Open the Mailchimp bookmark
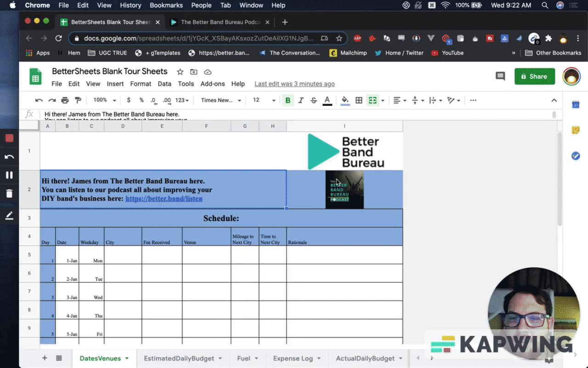 pyautogui.click(x=348, y=53)
